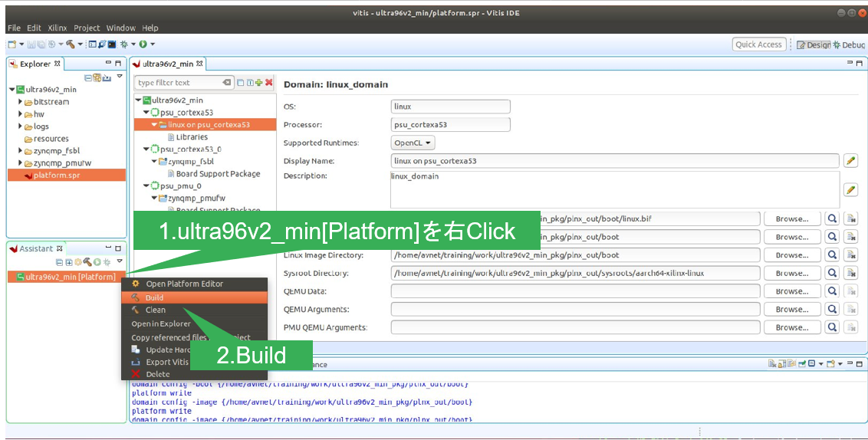Viewport: 868px width, 440px height.
Task: Click the Assistant panel settings gear icon
Action: click(78, 262)
